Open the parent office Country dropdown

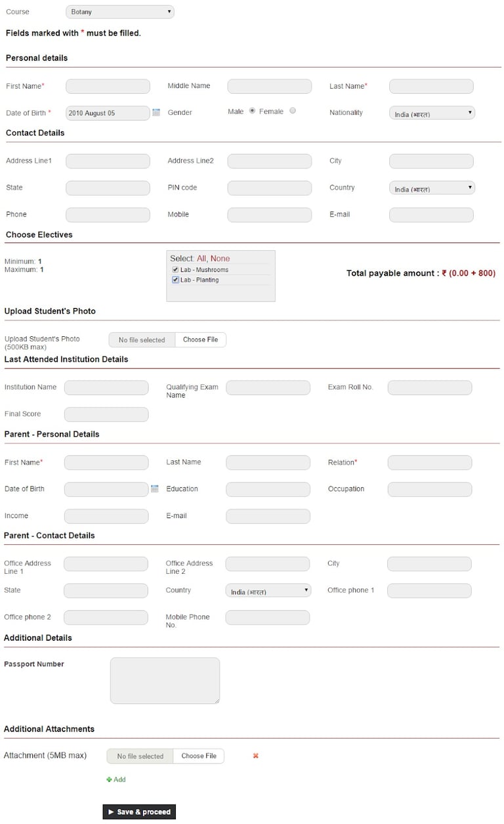point(268,591)
